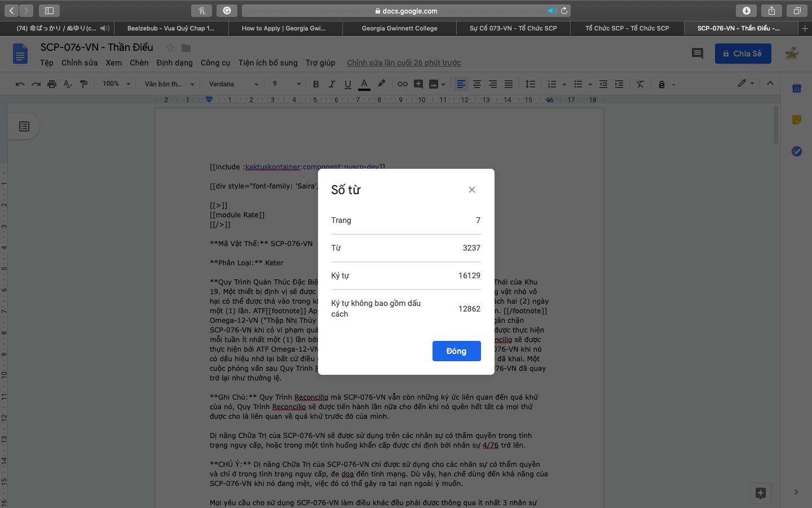Image resolution: width=812 pixels, height=508 pixels.
Task: Toggle underline formatting
Action: pos(348,84)
